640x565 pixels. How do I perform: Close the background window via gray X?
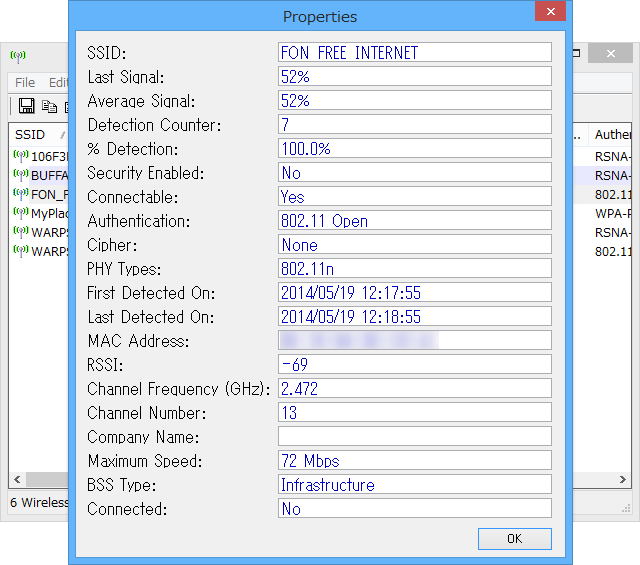click(x=610, y=53)
